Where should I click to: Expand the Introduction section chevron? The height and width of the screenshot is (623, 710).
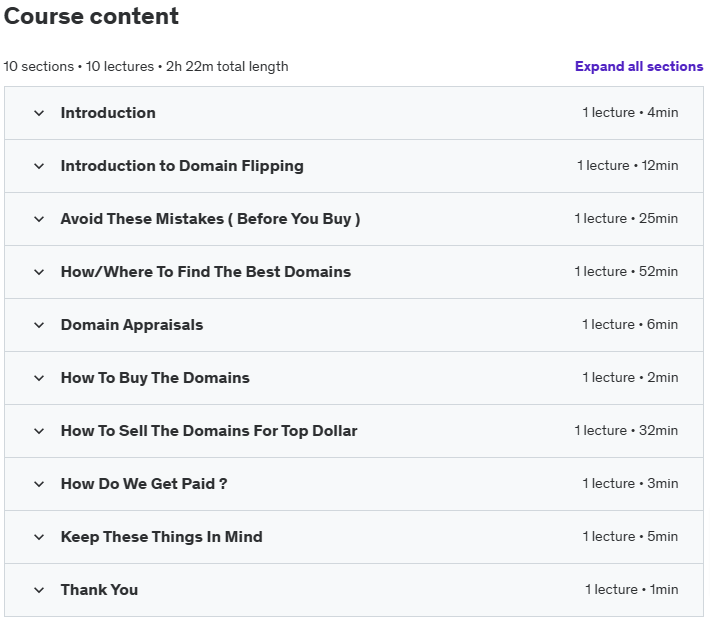coord(39,113)
